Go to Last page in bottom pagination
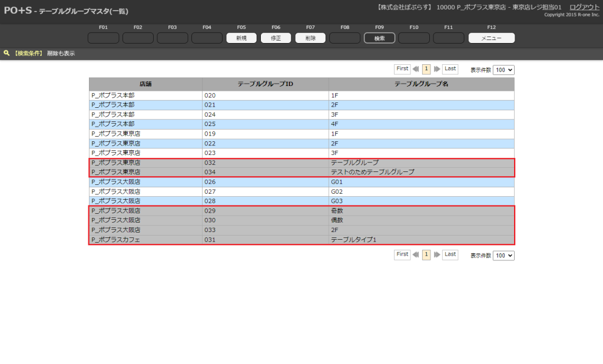 click(450, 255)
